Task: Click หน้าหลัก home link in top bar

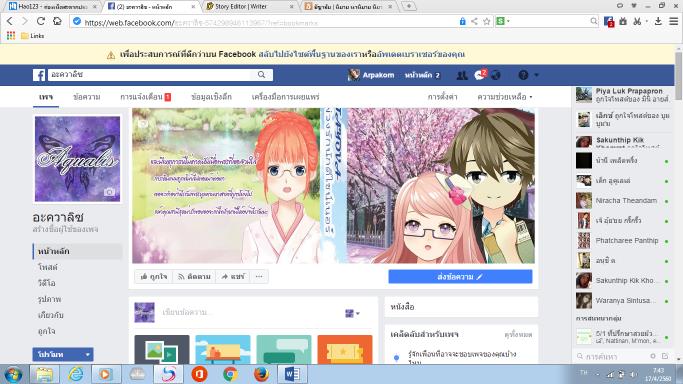Action: 418,75
